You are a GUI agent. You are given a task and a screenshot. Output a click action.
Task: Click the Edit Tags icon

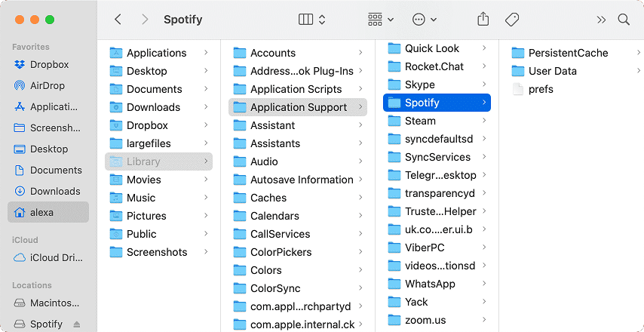(512, 20)
